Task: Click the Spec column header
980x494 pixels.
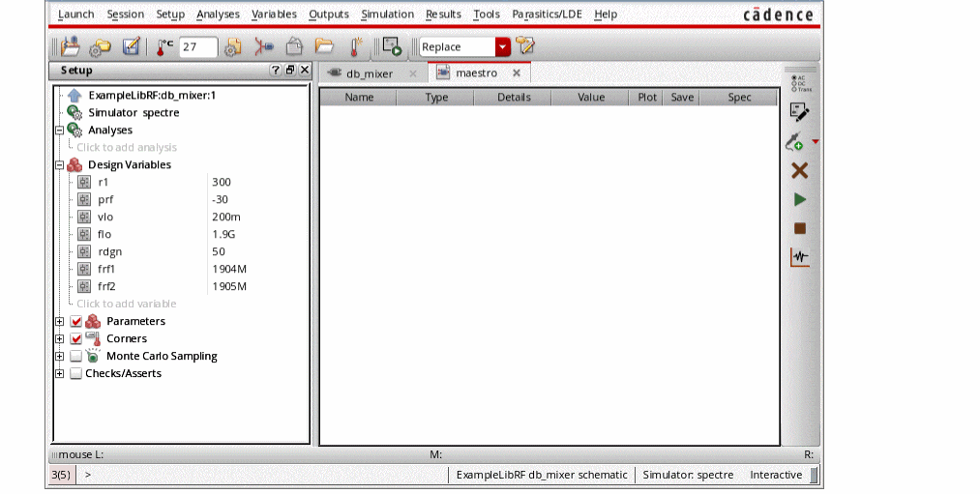Action: pyautogui.click(x=739, y=98)
